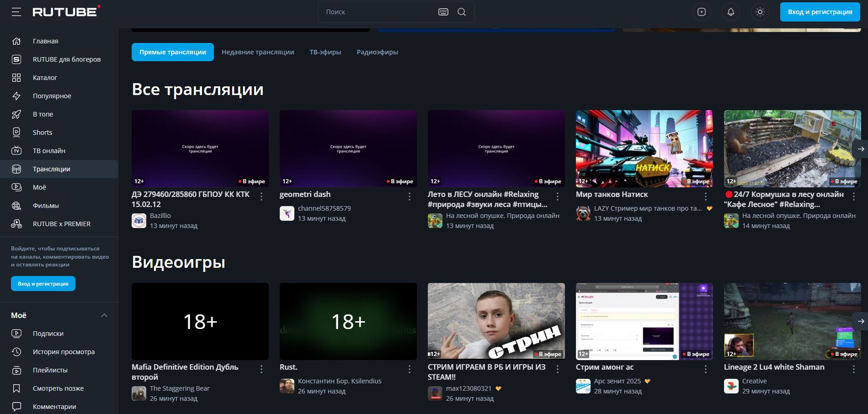This screenshot has width=868, height=414.
Task: Click max123080321 channel name
Action: [469, 388]
